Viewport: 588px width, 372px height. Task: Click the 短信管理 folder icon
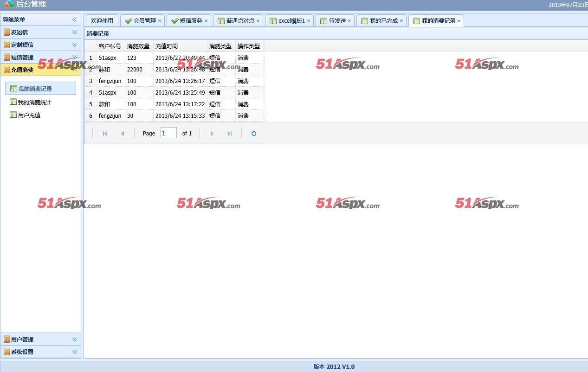[6, 57]
